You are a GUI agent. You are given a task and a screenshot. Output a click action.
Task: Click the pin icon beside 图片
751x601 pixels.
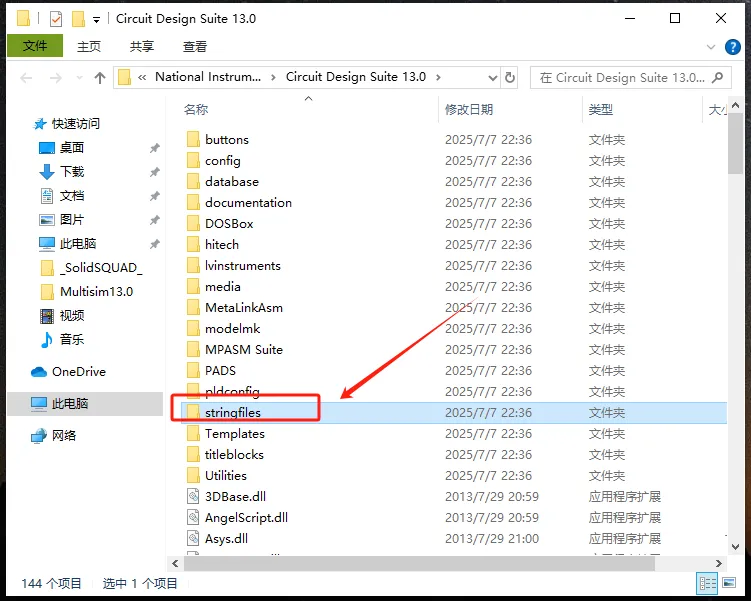154,220
